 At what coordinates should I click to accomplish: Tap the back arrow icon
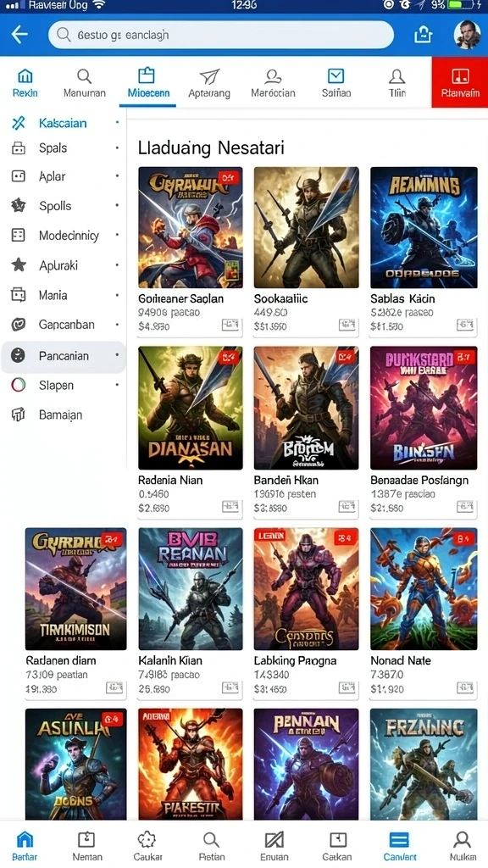(x=19, y=35)
